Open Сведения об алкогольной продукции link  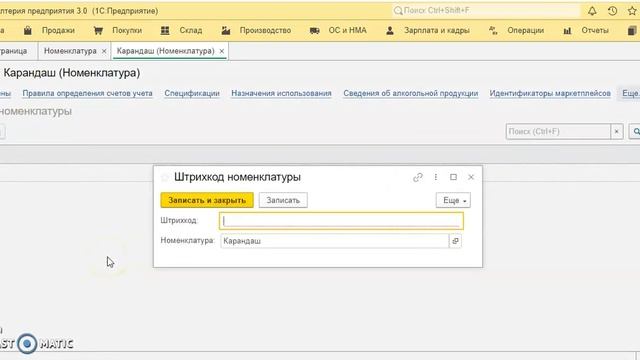410,93
